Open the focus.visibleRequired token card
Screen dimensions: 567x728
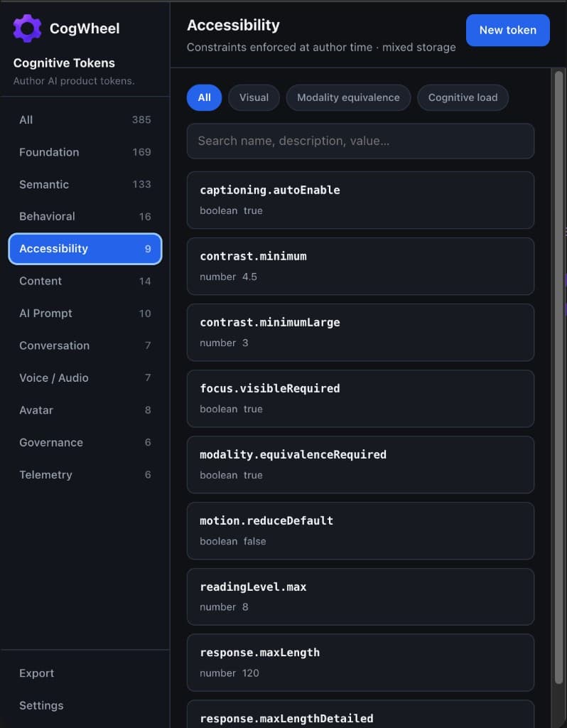pyautogui.click(x=360, y=398)
